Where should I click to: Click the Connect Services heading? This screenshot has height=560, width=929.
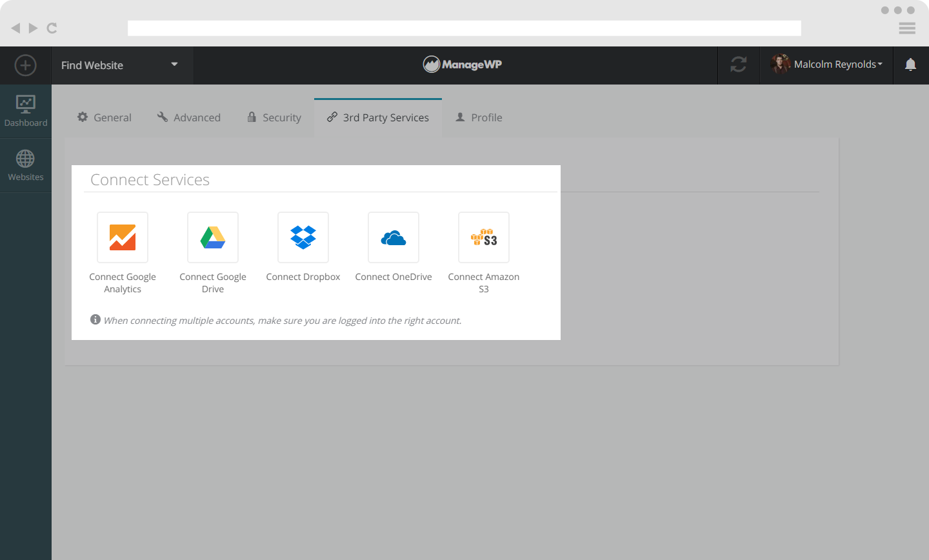coord(150,179)
